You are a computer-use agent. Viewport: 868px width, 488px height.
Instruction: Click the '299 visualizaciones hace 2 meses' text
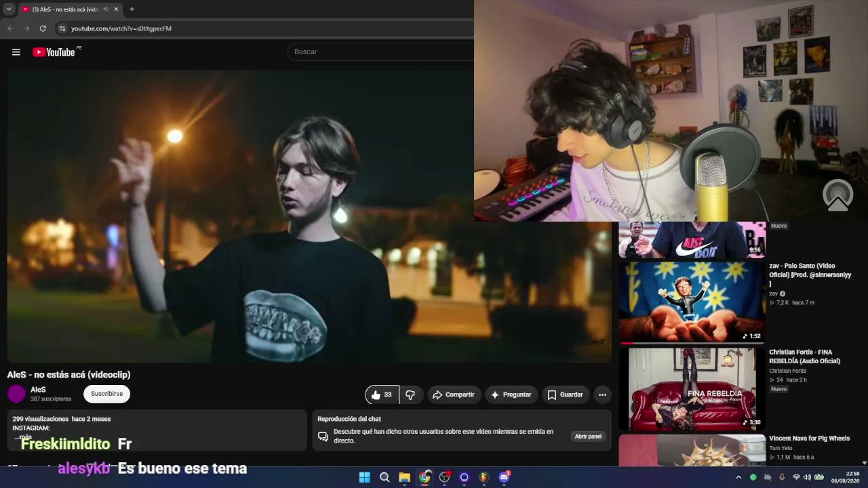point(61,419)
